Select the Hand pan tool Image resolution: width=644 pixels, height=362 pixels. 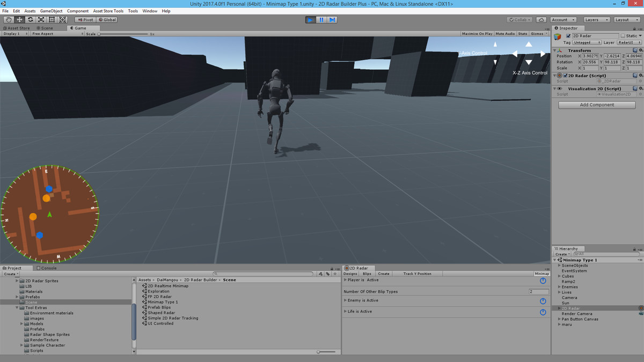(x=8, y=19)
